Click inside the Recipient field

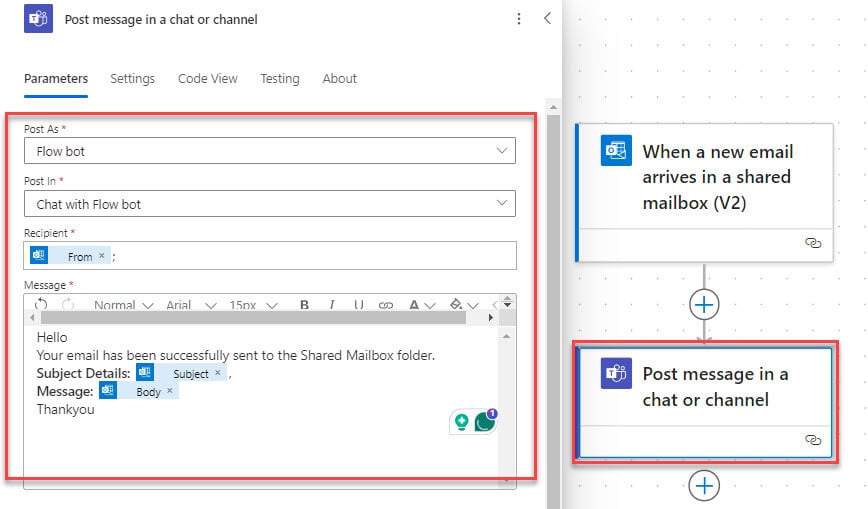coord(270,256)
